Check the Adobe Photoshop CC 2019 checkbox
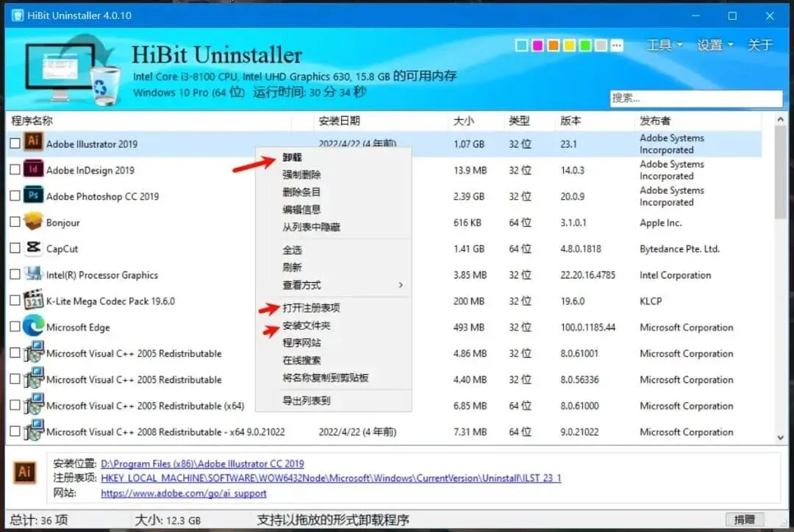Viewport: 794px width, 532px height. (x=15, y=196)
